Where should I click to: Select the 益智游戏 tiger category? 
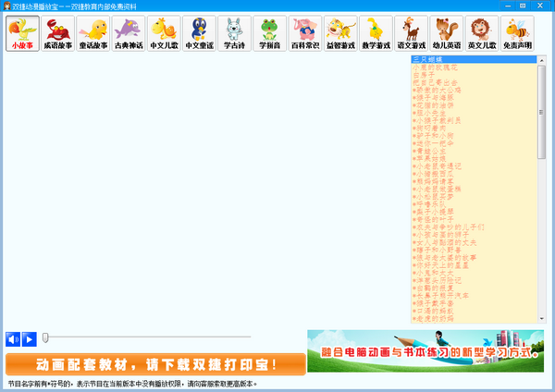(340, 33)
